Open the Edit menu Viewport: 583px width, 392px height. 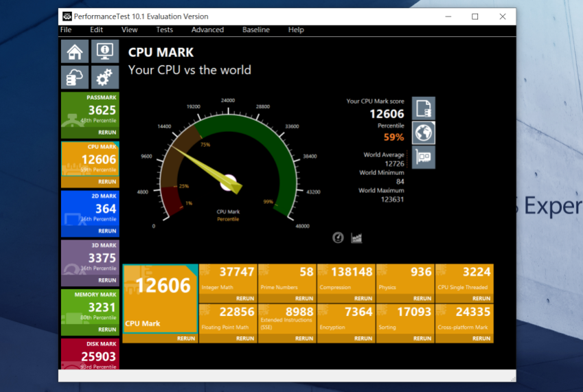tap(96, 30)
